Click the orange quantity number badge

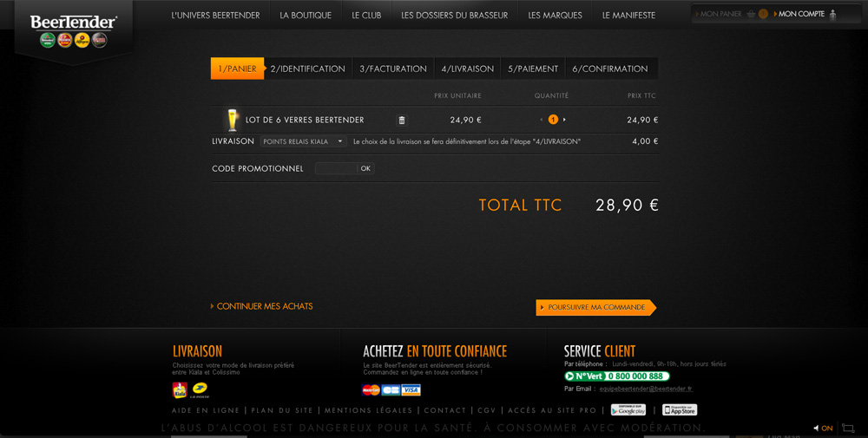[x=553, y=120]
